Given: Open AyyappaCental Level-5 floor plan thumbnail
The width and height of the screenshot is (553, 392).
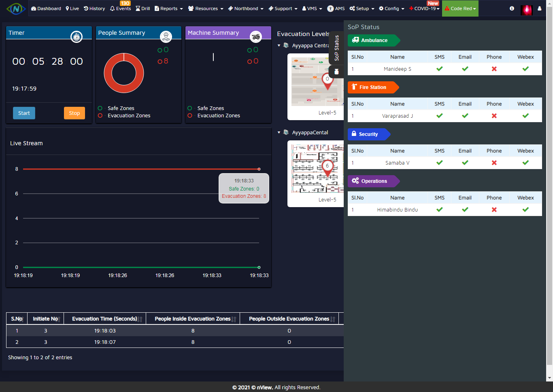Looking at the screenshot, I should 317,169.
